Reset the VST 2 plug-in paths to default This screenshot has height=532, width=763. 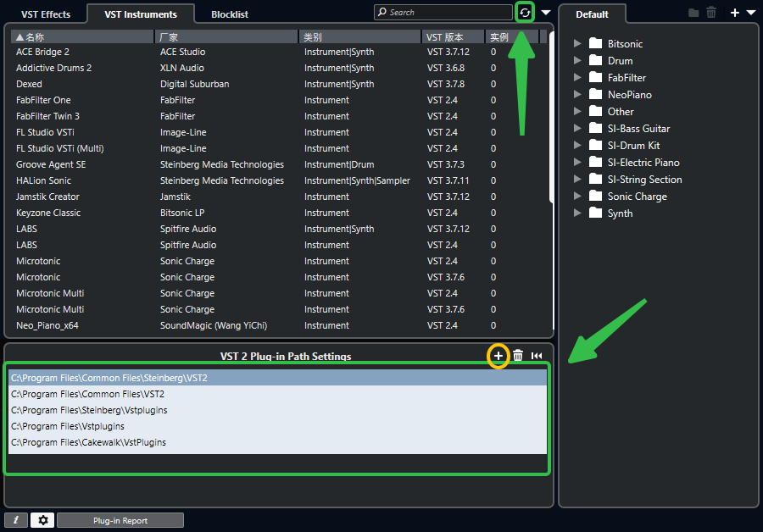click(x=537, y=356)
